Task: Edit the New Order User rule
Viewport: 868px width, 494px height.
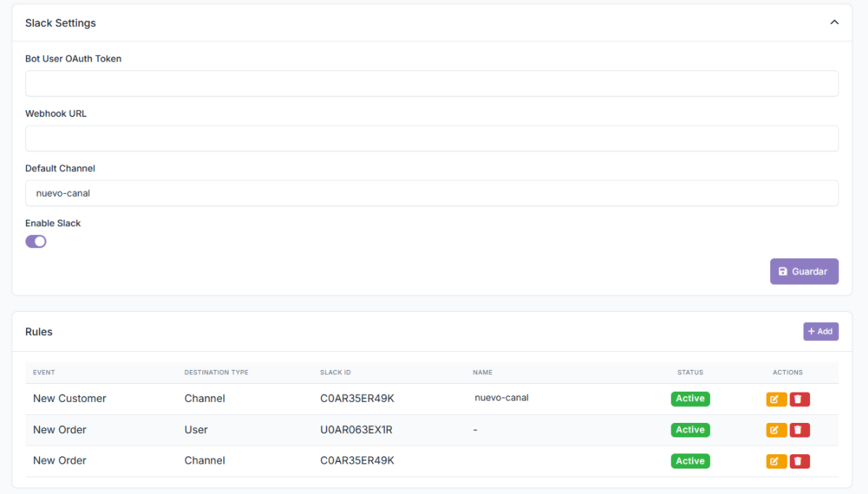Action: point(776,430)
